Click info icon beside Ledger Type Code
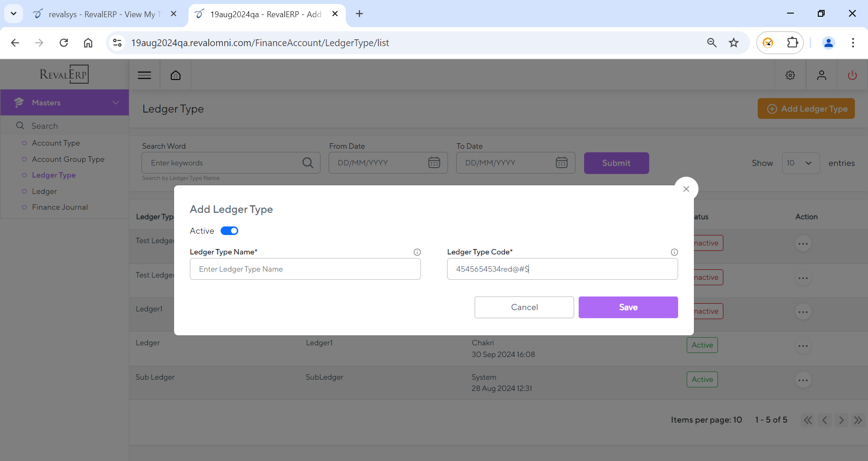 coord(674,252)
